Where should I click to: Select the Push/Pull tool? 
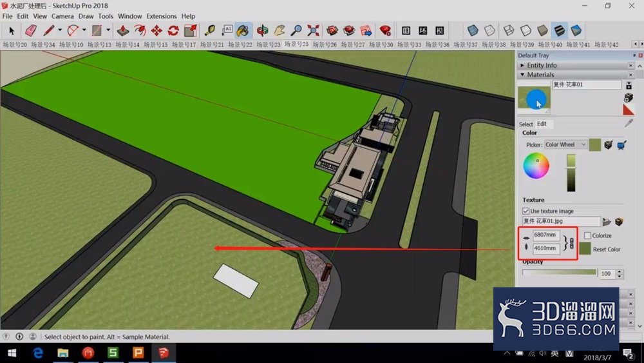point(123,30)
